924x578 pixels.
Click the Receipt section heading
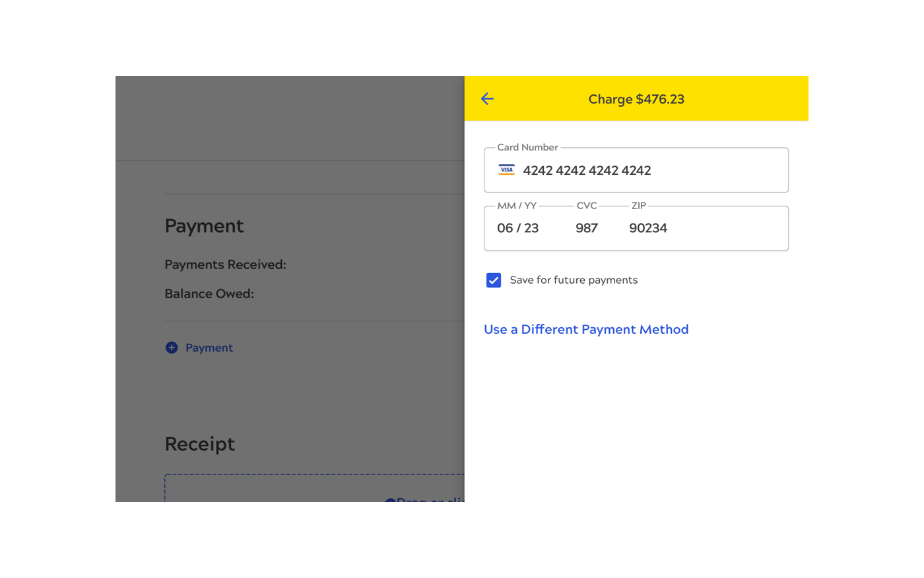point(199,444)
